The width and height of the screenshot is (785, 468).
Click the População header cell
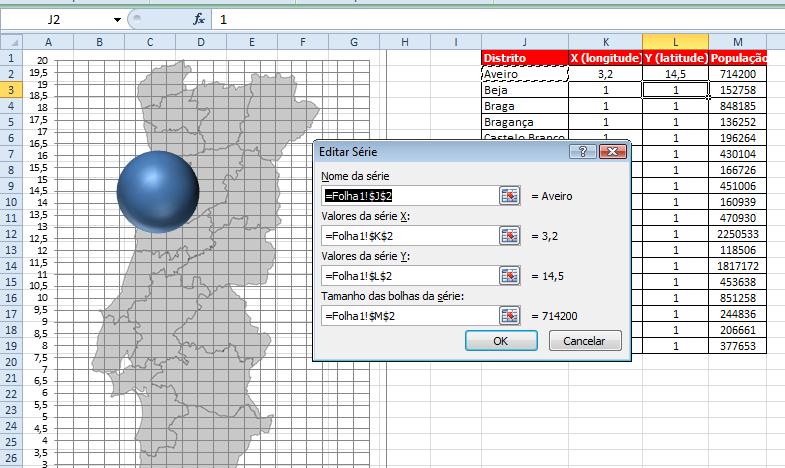(x=737, y=58)
